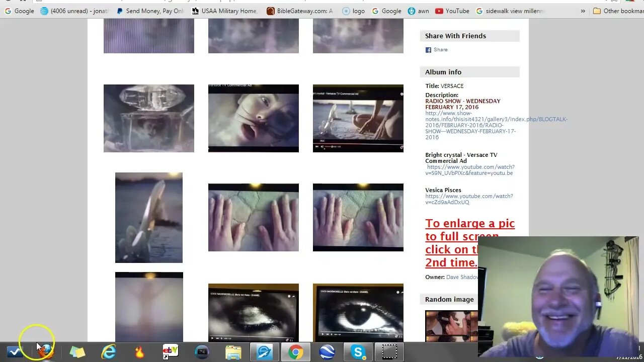Open Windows File Explorer folder icon
Image resolution: width=644 pixels, height=362 pixels.
tap(233, 352)
